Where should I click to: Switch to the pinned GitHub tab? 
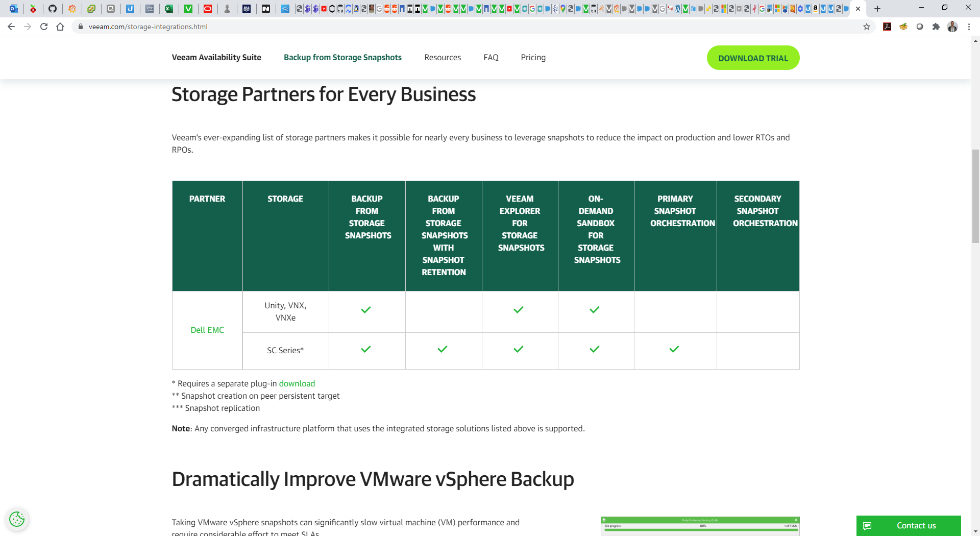[53, 9]
